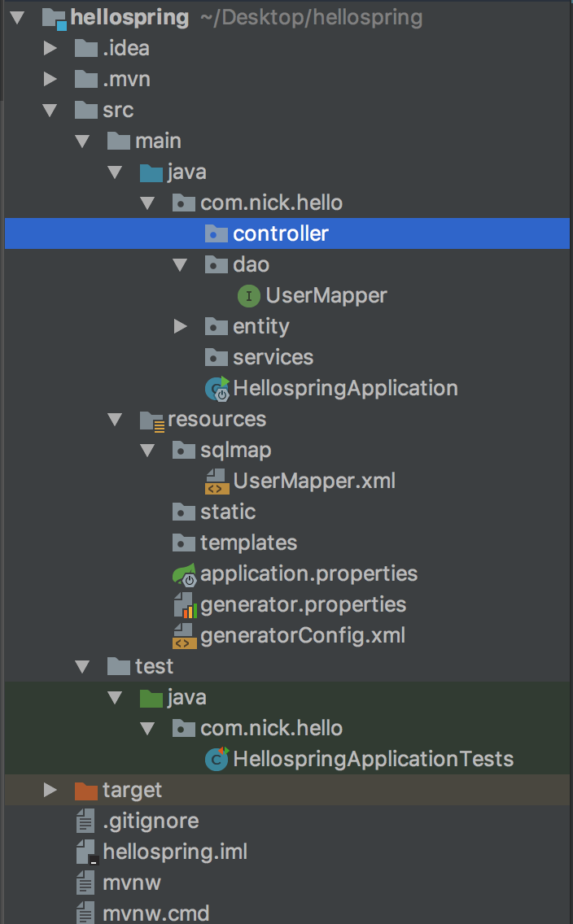Click the controller package icon

point(217,234)
